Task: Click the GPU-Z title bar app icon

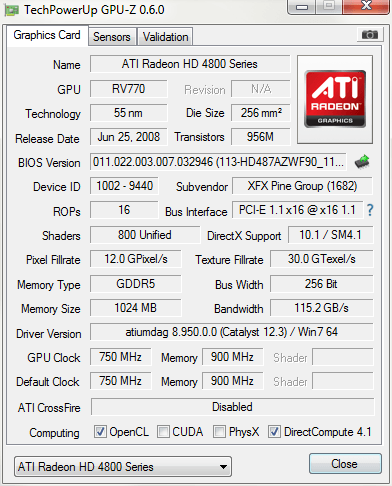Action: point(11,10)
